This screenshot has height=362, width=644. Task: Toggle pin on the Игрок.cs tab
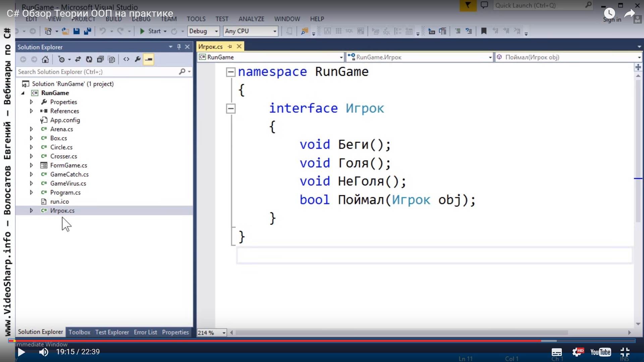coord(230,47)
